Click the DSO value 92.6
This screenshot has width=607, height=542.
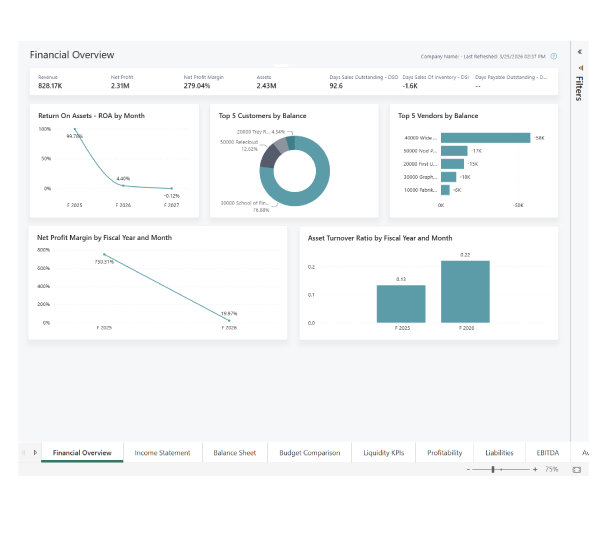click(336, 86)
